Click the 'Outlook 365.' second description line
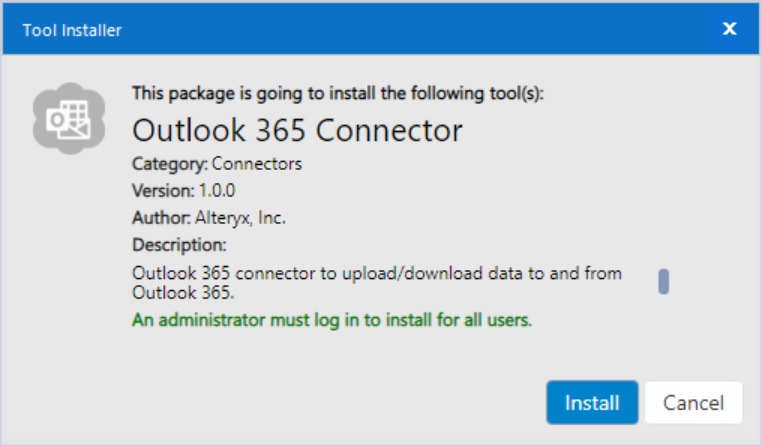762x446 pixels. (x=183, y=292)
